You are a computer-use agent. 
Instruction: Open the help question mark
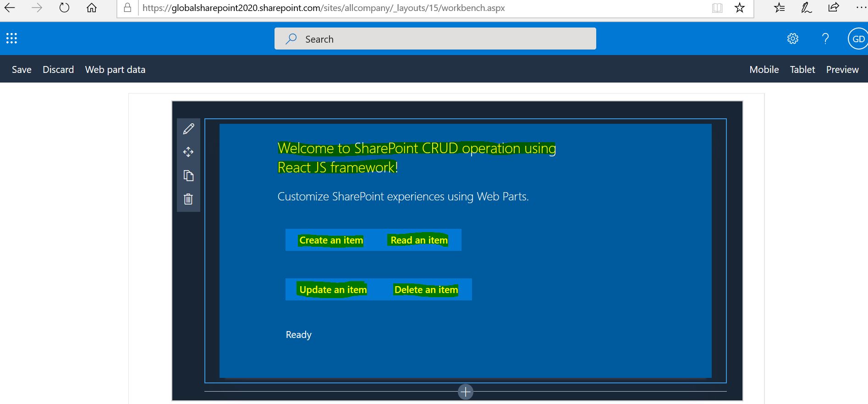(x=825, y=39)
